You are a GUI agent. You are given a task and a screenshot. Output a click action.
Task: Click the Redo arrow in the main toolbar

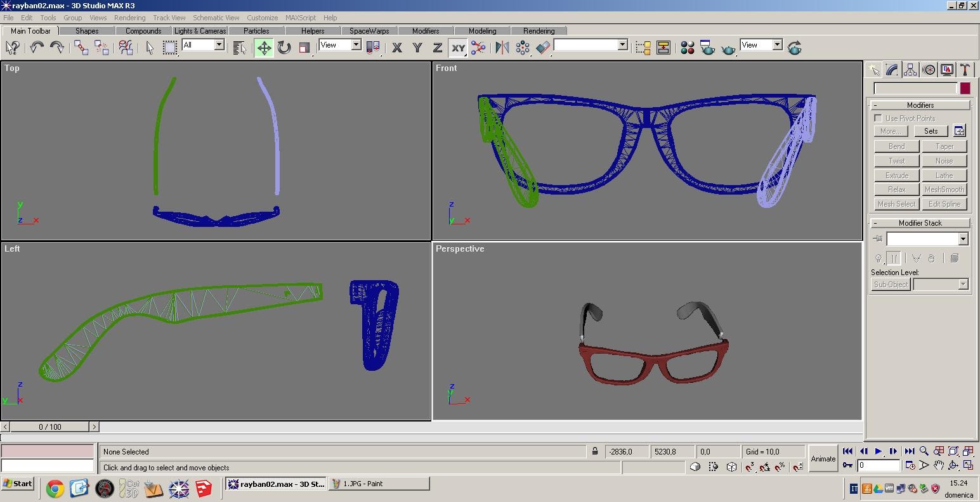(56, 48)
